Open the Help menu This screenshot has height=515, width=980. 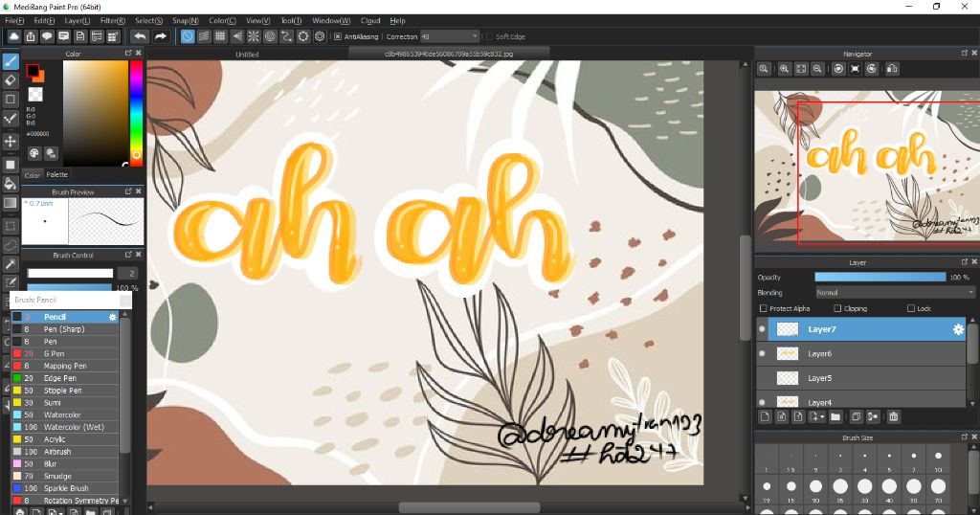coord(397,21)
